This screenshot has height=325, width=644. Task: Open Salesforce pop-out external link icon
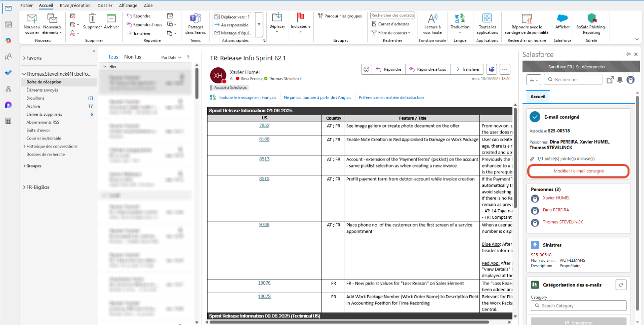coord(610,80)
